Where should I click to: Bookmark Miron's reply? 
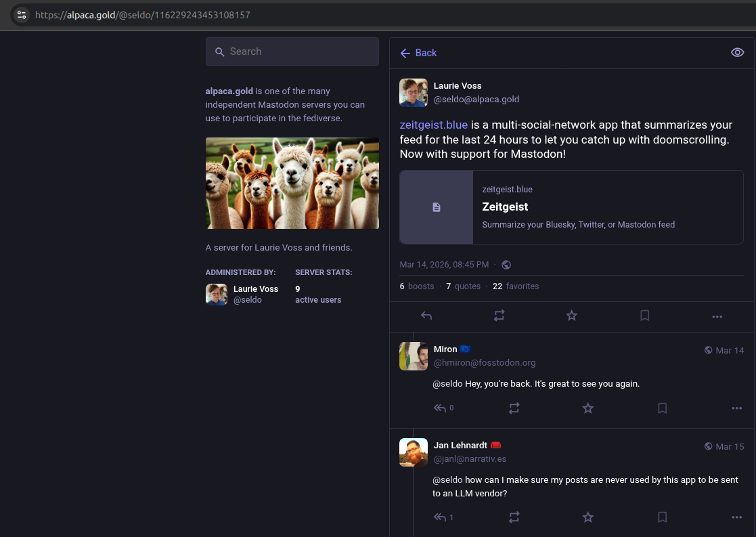click(663, 408)
